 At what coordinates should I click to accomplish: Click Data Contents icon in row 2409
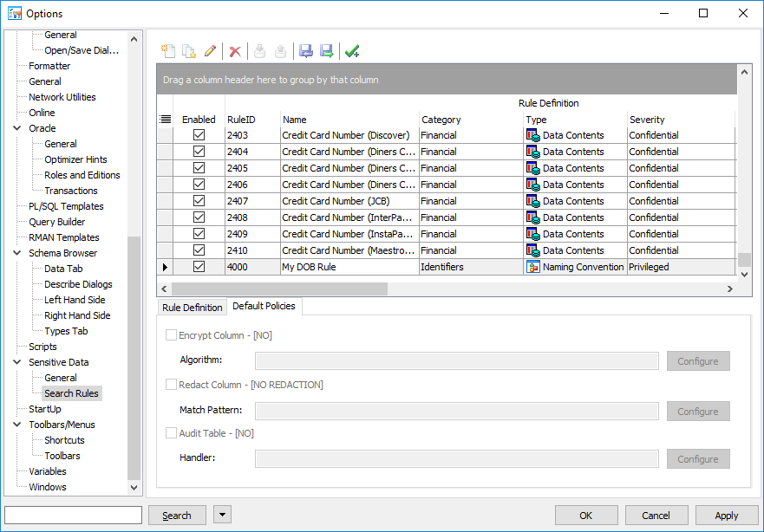pos(533,234)
